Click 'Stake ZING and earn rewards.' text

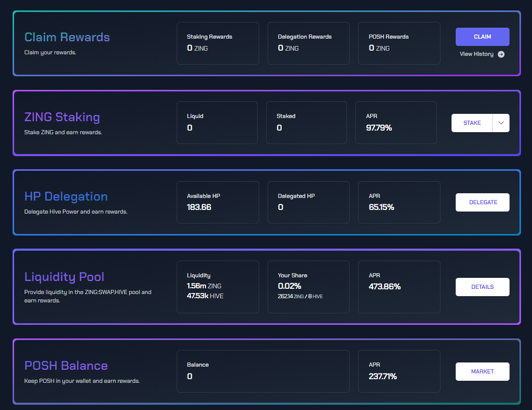pyautogui.click(x=63, y=132)
